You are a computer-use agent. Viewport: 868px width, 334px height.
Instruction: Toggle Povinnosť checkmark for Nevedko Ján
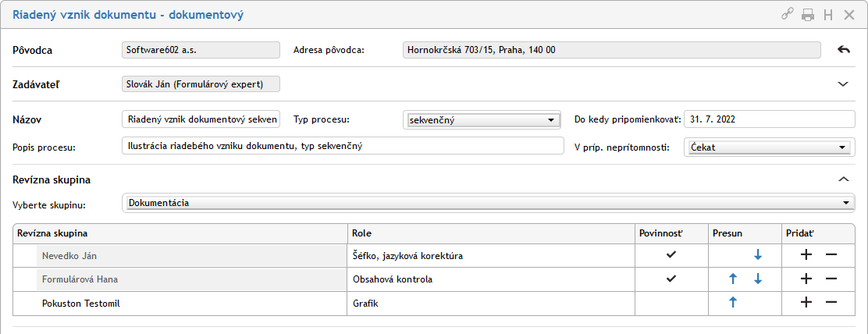point(671,254)
